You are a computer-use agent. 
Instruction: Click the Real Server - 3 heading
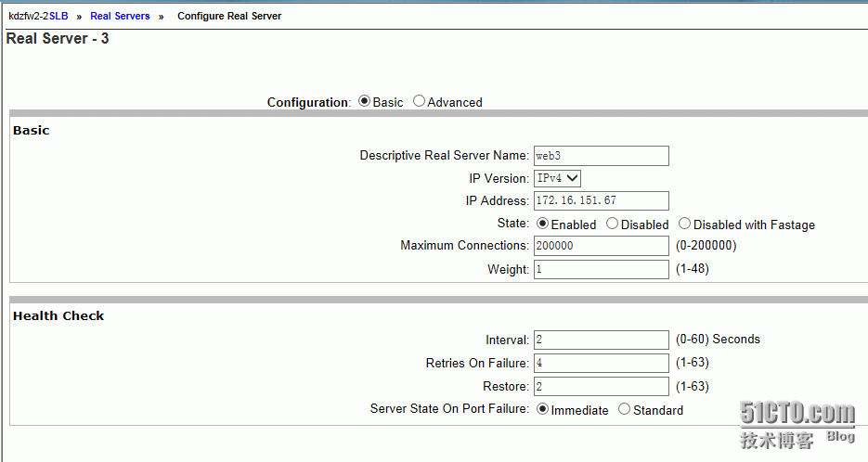point(58,39)
